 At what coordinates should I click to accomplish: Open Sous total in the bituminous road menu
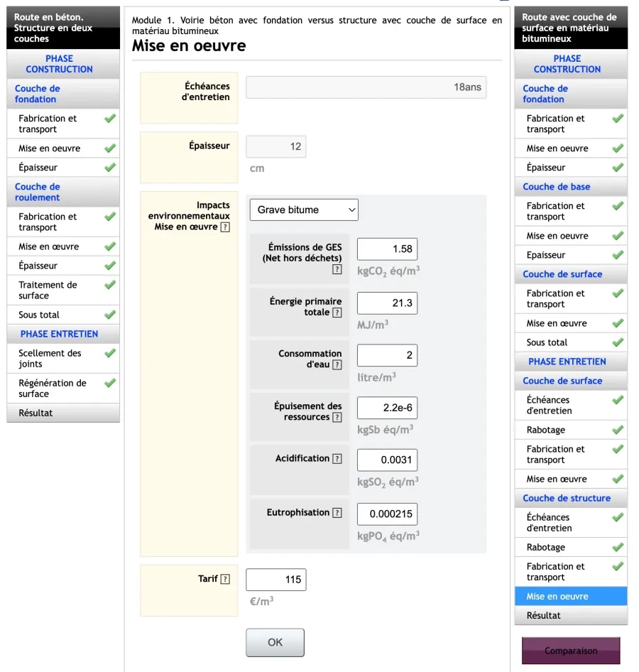tap(571, 342)
